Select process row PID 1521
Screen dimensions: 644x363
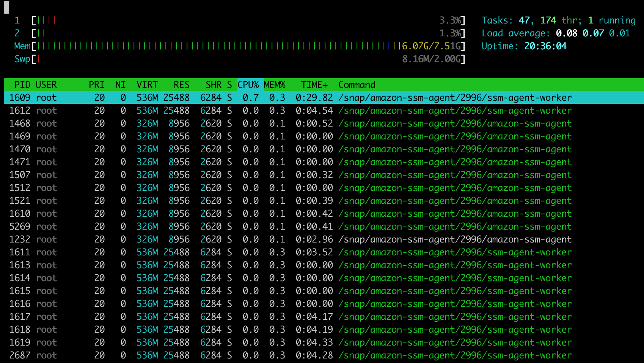click(324, 200)
